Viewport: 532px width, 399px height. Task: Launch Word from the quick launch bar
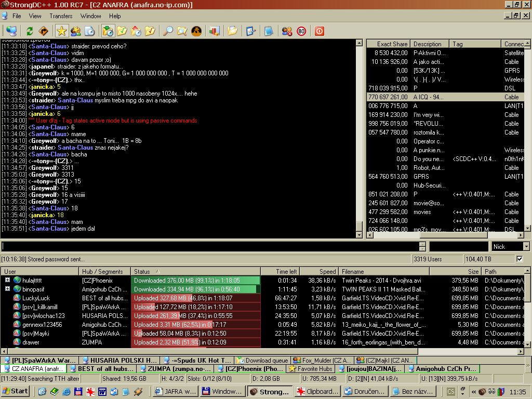(x=102, y=392)
